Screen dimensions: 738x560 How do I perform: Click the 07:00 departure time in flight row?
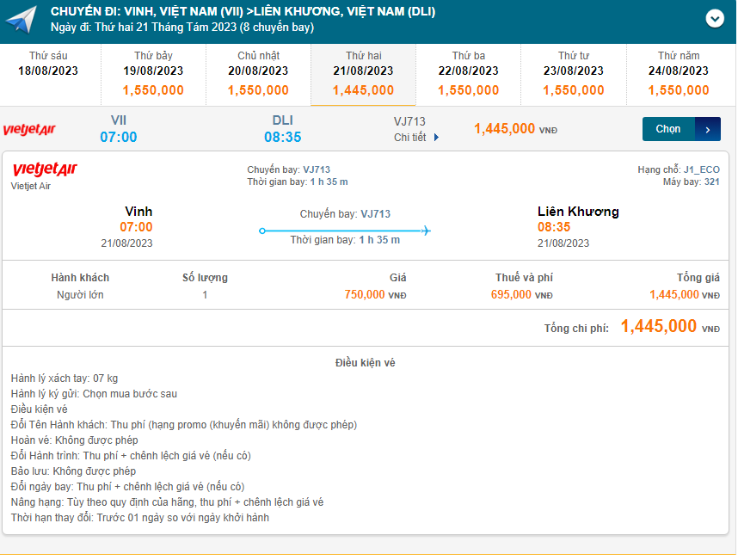(119, 137)
